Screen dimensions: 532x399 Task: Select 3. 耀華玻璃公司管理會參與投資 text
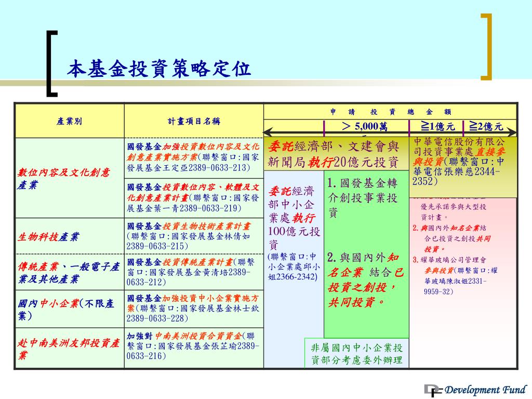(x=455, y=275)
